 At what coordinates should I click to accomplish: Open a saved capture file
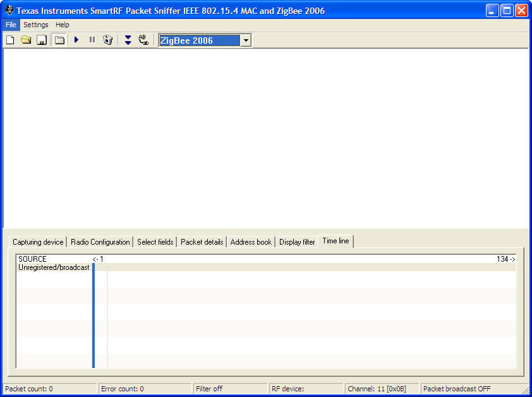coord(25,39)
